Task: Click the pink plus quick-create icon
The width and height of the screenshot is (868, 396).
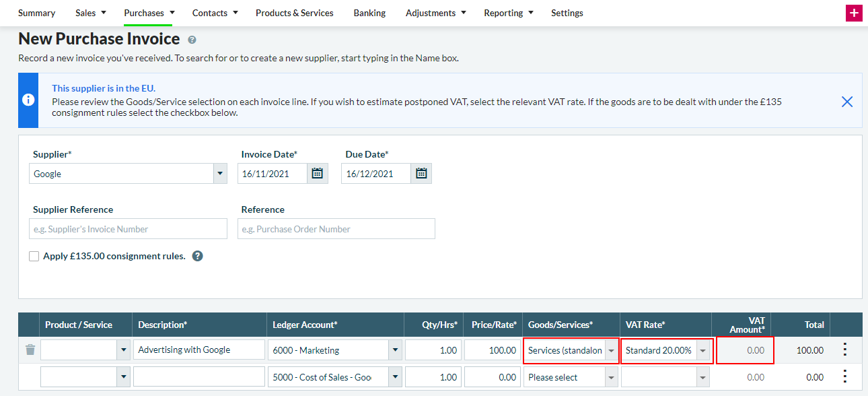Action: coord(853,13)
